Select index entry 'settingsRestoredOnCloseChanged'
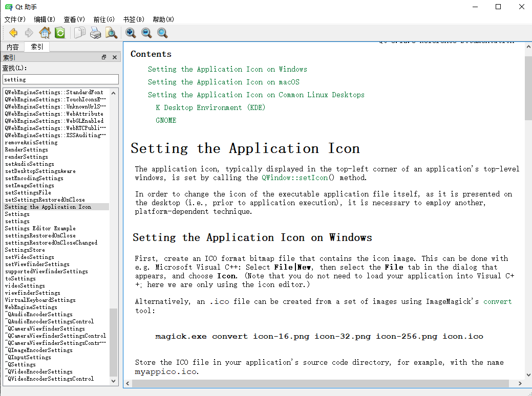This screenshot has height=396, width=532. pyautogui.click(x=56, y=243)
